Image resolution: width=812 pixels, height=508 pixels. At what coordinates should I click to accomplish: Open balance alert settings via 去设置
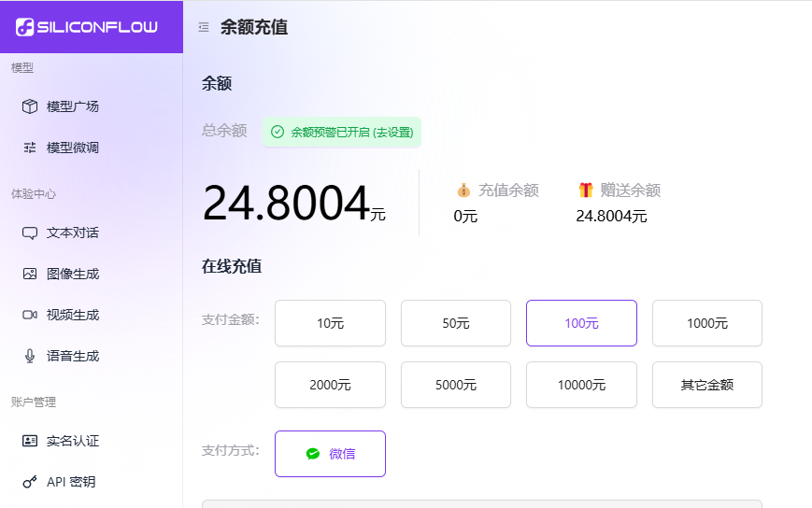coord(392,133)
